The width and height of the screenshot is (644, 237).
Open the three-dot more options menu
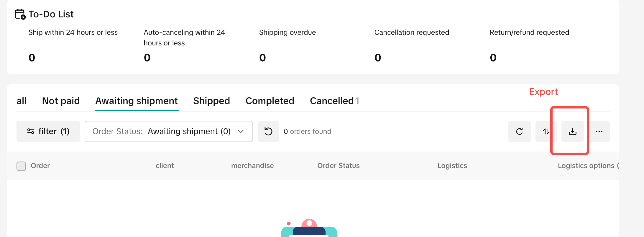599,131
